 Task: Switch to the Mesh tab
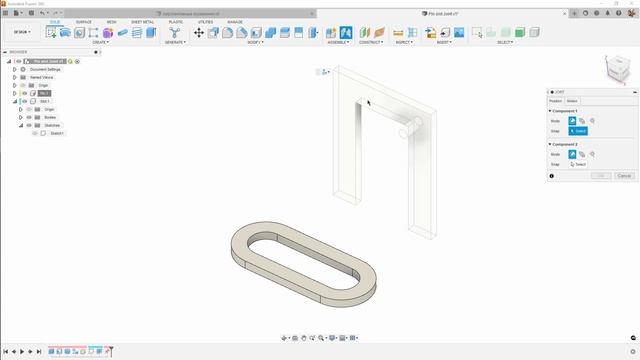tap(111, 22)
